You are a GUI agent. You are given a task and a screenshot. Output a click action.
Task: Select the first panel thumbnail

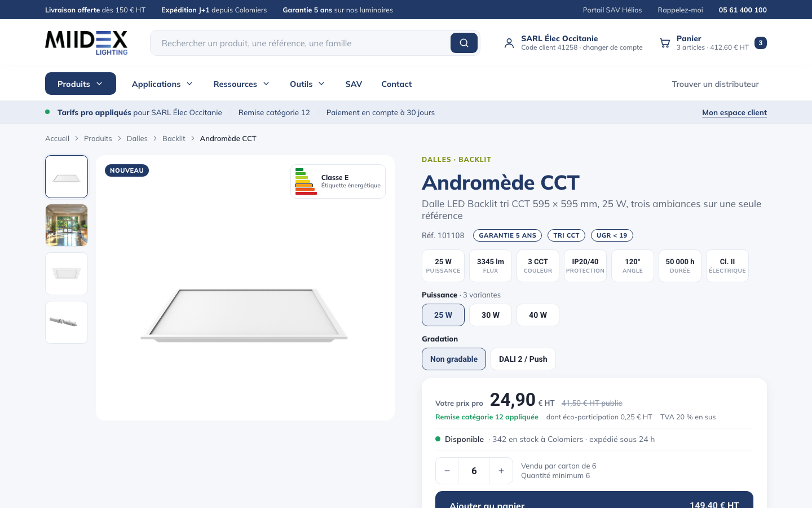pos(67,177)
